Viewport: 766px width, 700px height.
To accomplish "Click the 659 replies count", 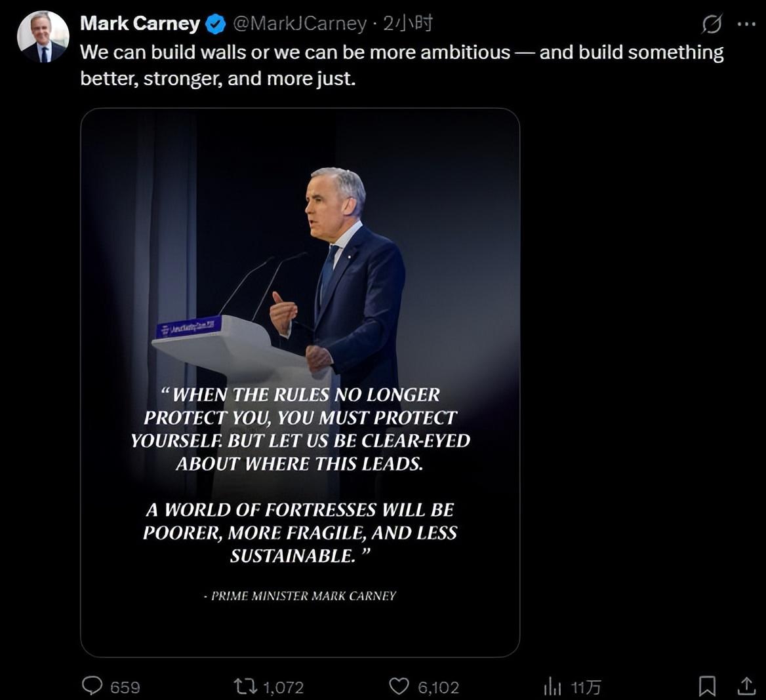I will point(125,687).
